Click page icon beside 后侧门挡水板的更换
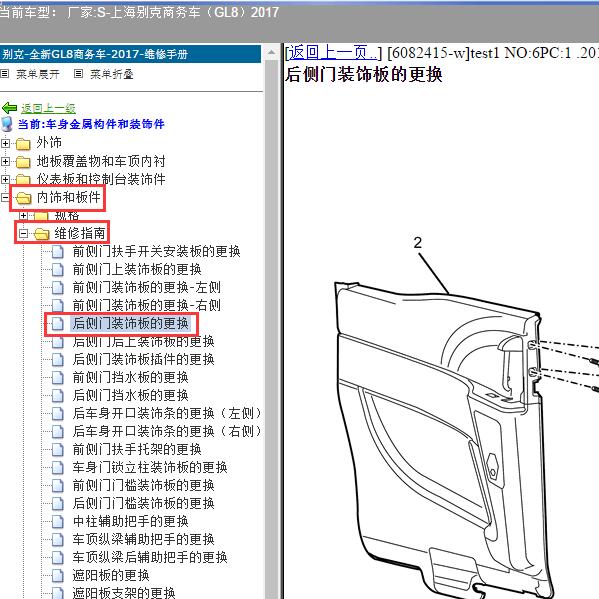This screenshot has height=599, width=599. tap(58, 396)
